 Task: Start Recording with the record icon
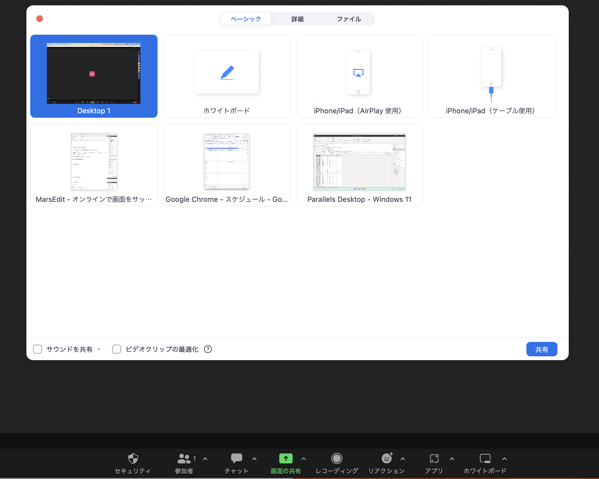[337, 458]
